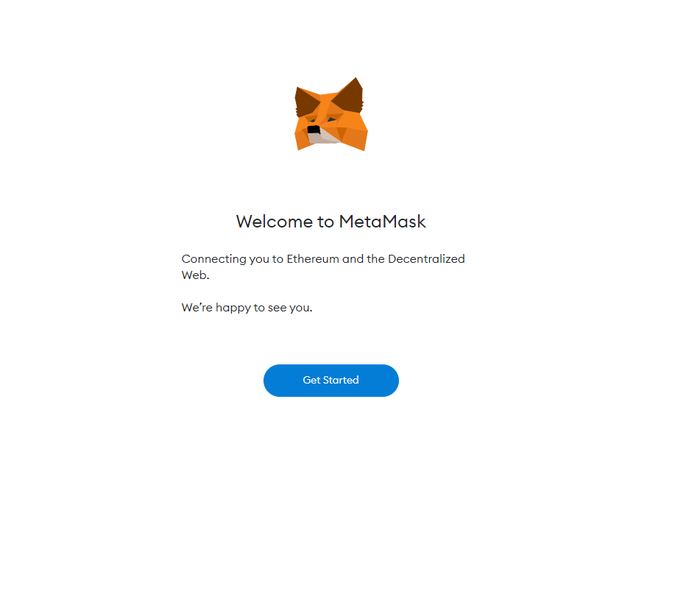Click the word Welcome in heading
Viewport: 700px width, 600px height.
(275, 222)
